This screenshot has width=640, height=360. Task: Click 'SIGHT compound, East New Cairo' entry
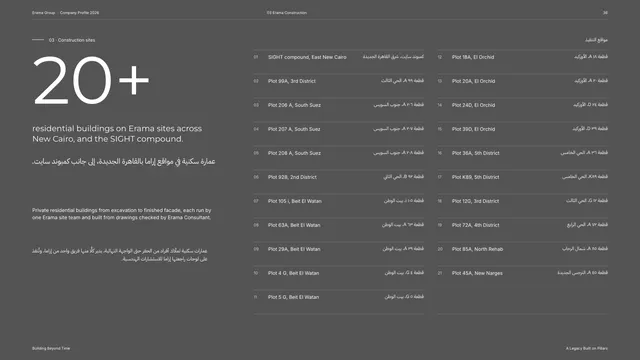[307, 57]
